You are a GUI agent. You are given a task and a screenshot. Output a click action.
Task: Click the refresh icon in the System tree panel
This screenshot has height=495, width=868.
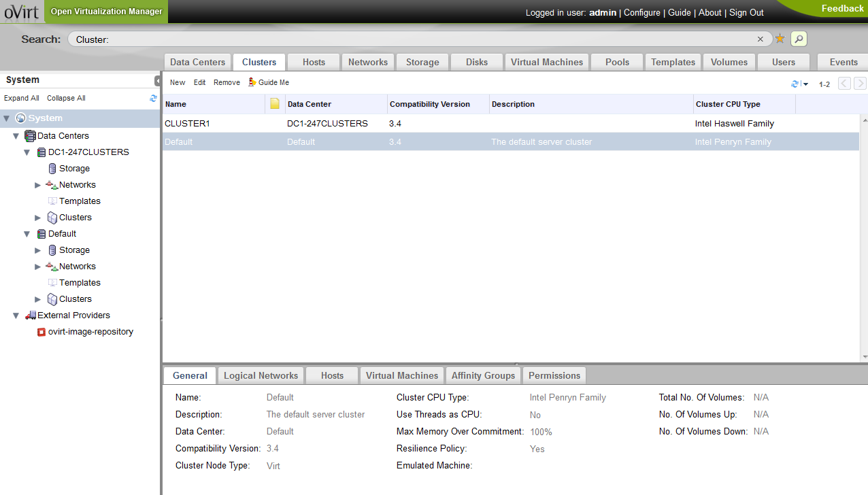[x=153, y=99]
